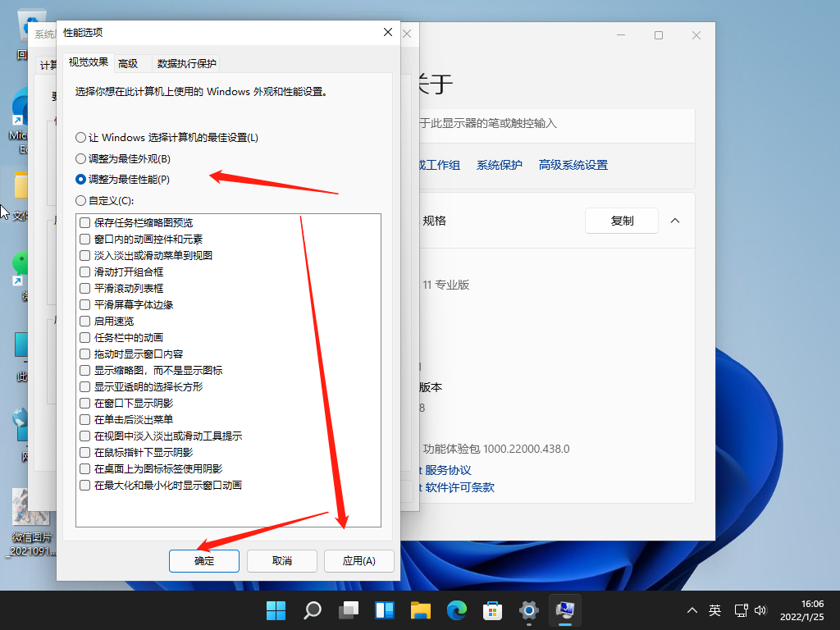Image resolution: width=840 pixels, height=630 pixels.
Task: Collapse the 规格 section
Action: pyautogui.click(x=675, y=221)
